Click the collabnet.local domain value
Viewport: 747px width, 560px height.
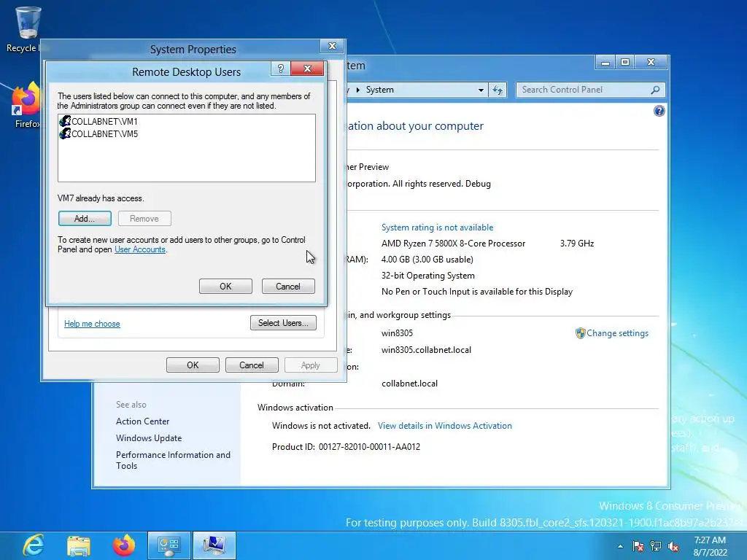409,384
